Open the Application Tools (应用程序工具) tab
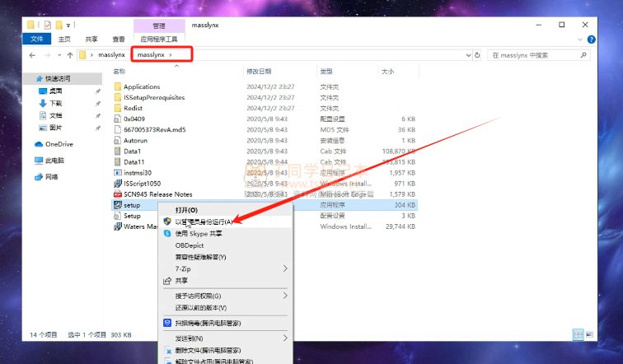Image resolution: width=623 pixels, height=364 pixels. (159, 39)
